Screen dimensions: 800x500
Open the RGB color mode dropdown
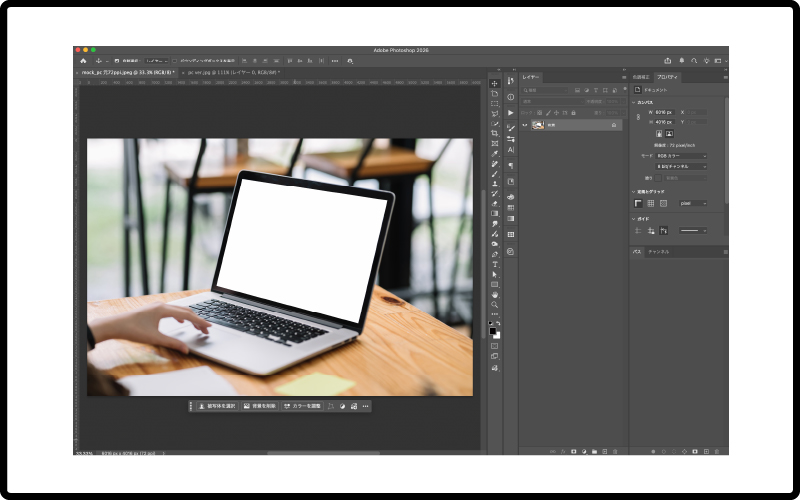pyautogui.click(x=682, y=156)
